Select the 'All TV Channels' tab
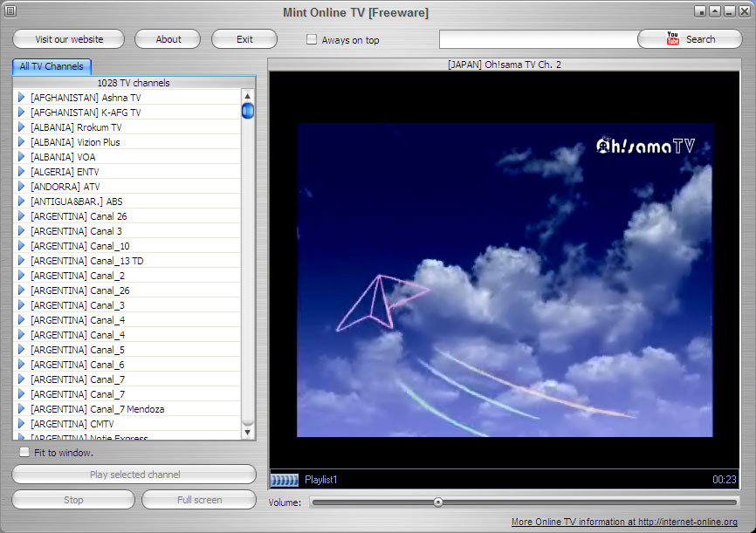Viewport: 756px width, 533px height. click(x=51, y=66)
